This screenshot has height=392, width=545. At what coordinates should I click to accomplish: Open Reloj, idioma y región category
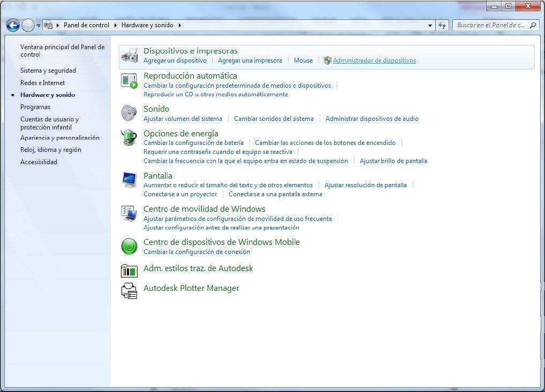(51, 150)
